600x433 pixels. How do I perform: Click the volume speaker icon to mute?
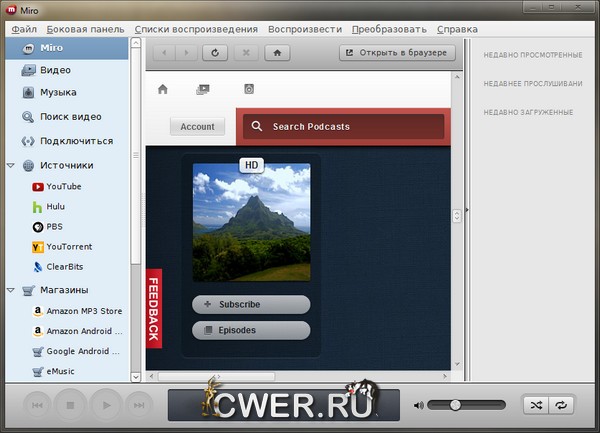tap(419, 405)
